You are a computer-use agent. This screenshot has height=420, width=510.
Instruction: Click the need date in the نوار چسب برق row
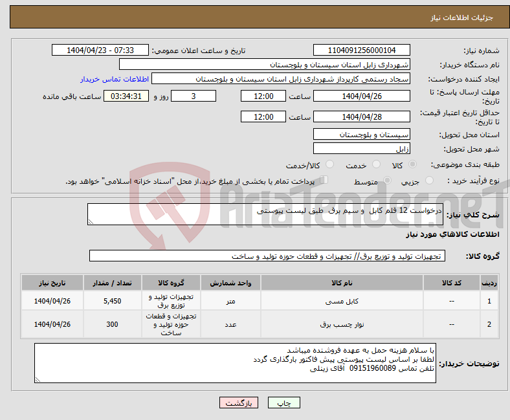(52, 324)
